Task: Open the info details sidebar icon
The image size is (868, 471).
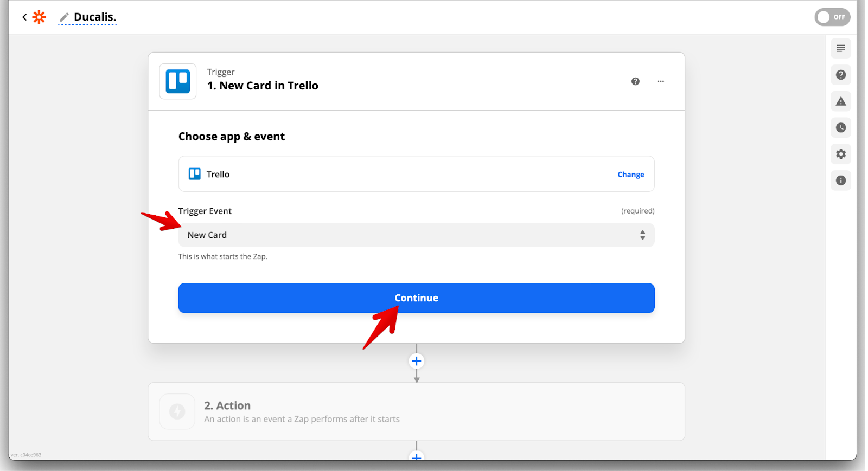Action: 841,180
